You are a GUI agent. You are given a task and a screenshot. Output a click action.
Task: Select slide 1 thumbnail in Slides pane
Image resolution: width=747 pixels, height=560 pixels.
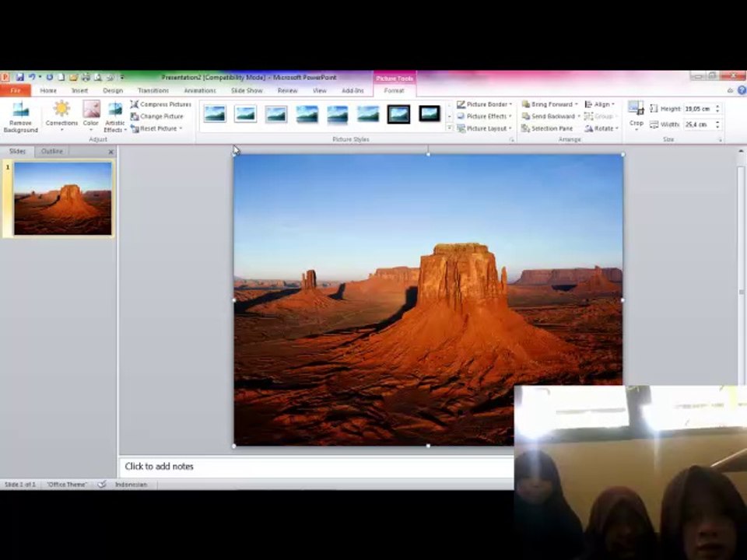[62, 198]
